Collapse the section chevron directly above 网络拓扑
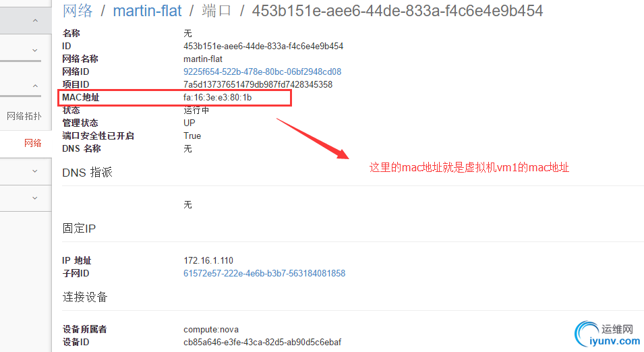644x352 pixels. [35, 86]
